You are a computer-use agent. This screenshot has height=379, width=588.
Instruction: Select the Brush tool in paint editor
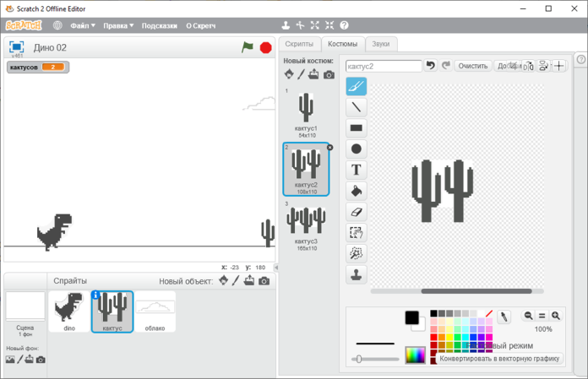pos(356,86)
